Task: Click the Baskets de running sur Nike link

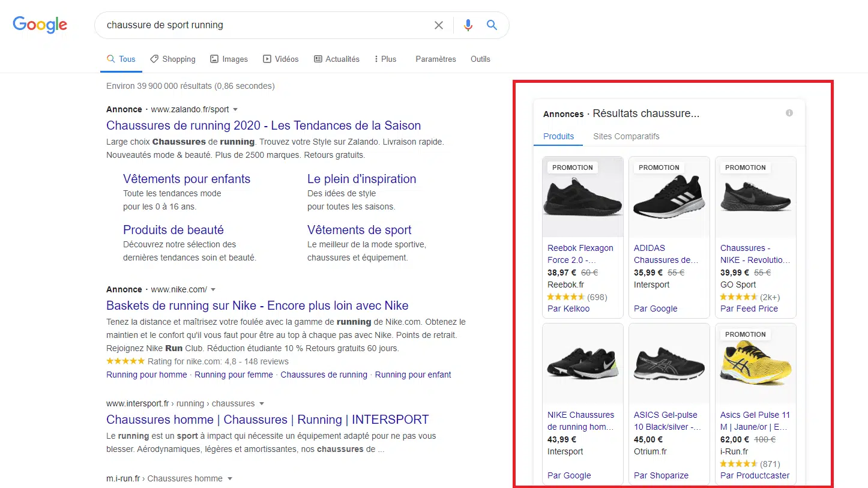Action: point(257,306)
